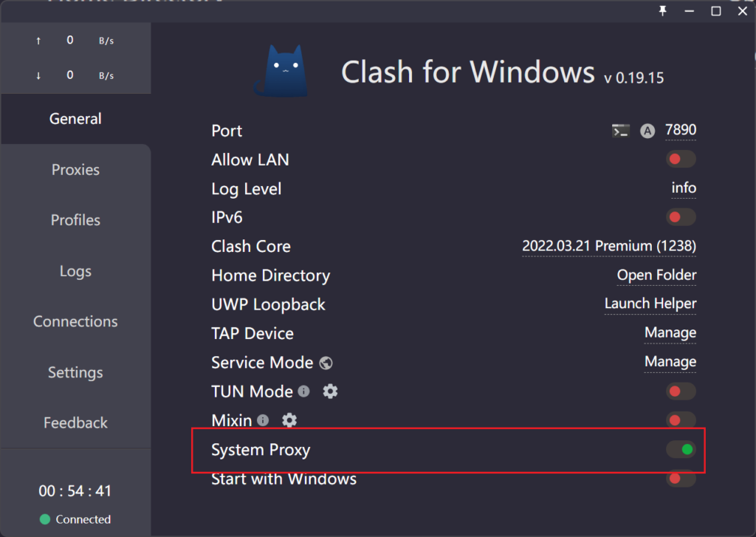
Task: Open Folder for the Home Directory
Action: pyautogui.click(x=656, y=275)
